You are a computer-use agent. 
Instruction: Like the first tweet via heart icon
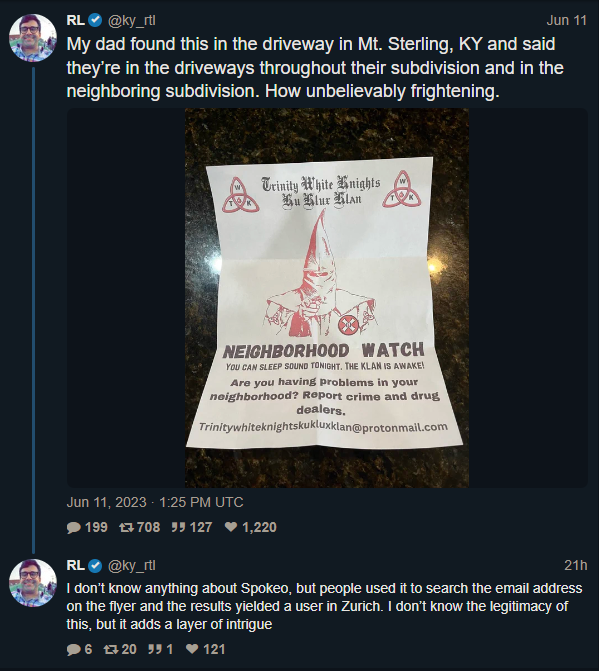pos(231,527)
